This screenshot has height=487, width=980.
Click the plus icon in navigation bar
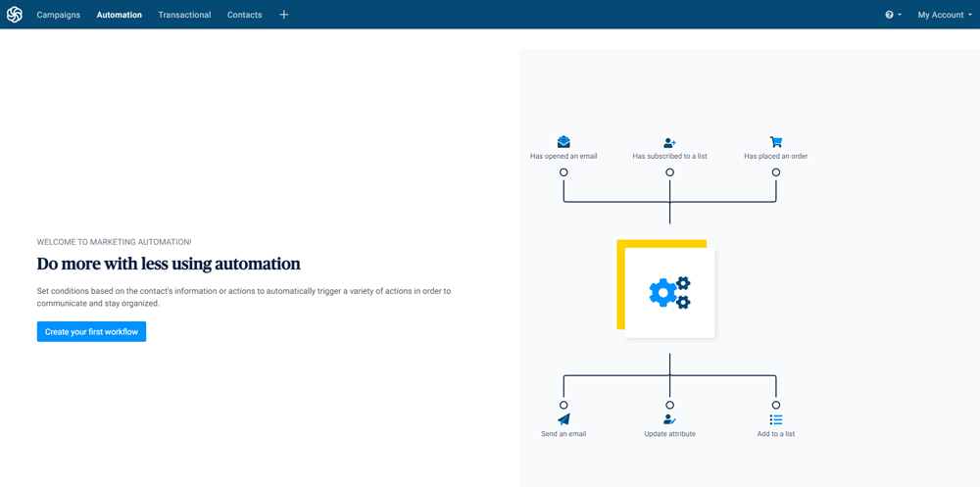283,15
